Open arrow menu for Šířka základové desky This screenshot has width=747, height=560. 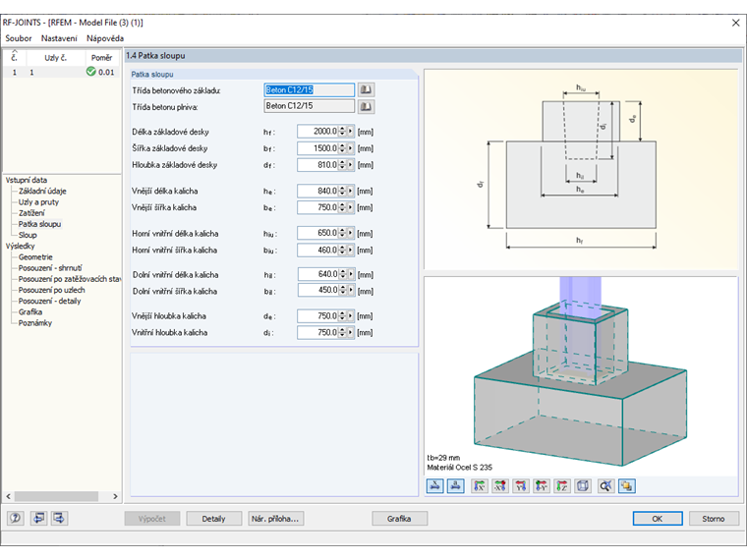pyautogui.click(x=351, y=148)
